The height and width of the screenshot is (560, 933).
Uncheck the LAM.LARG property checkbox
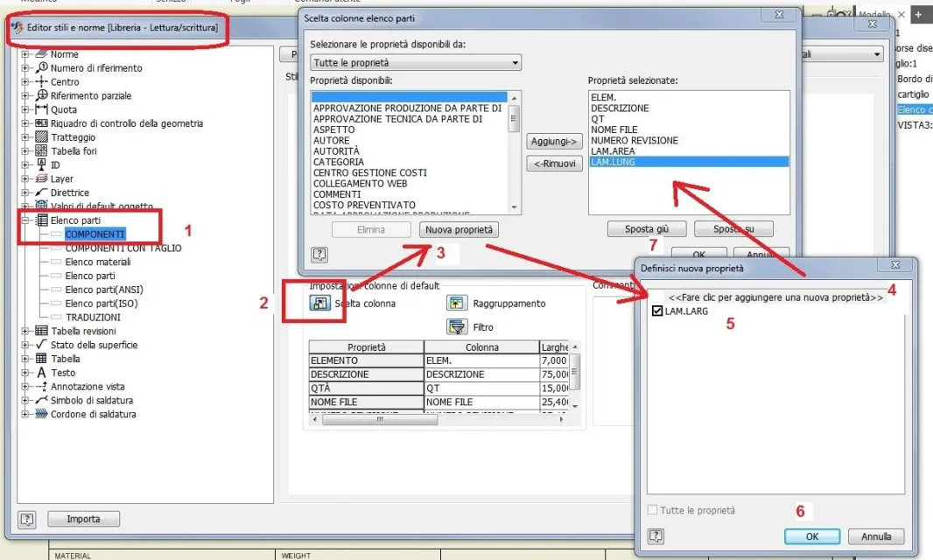tap(657, 311)
